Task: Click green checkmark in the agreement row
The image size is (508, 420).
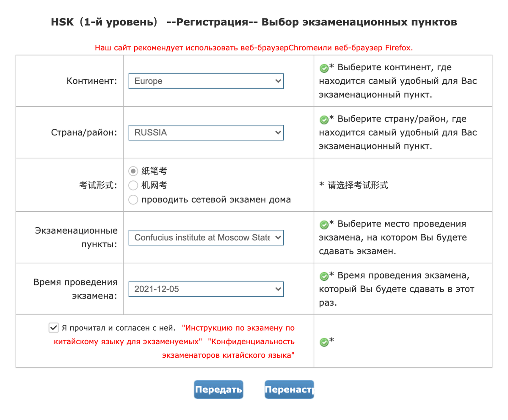Action: pyautogui.click(x=324, y=342)
